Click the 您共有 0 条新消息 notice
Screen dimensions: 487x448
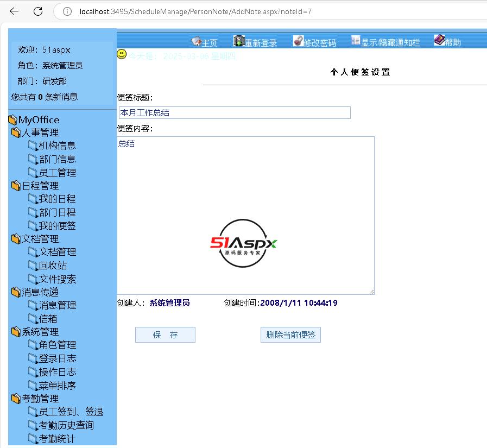45,97
